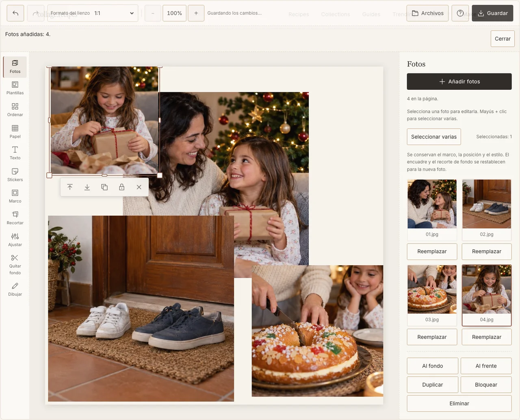This screenshot has width=520, height=420.
Task: Replace the 01.jpg photo with Reemplazar
Action: 432,251
